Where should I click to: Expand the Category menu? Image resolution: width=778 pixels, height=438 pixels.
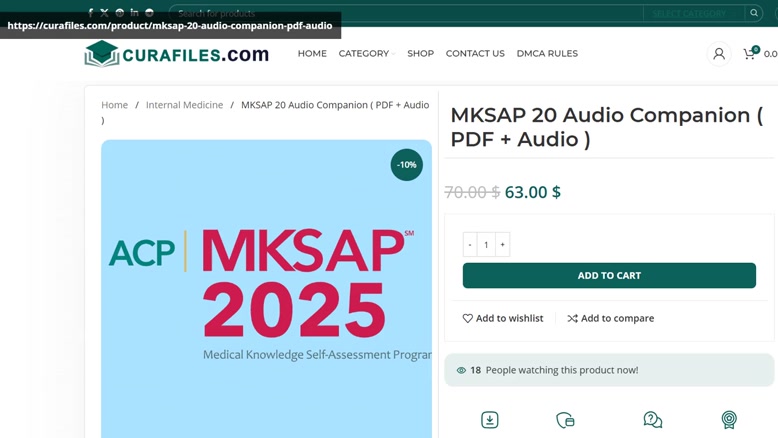(x=366, y=54)
